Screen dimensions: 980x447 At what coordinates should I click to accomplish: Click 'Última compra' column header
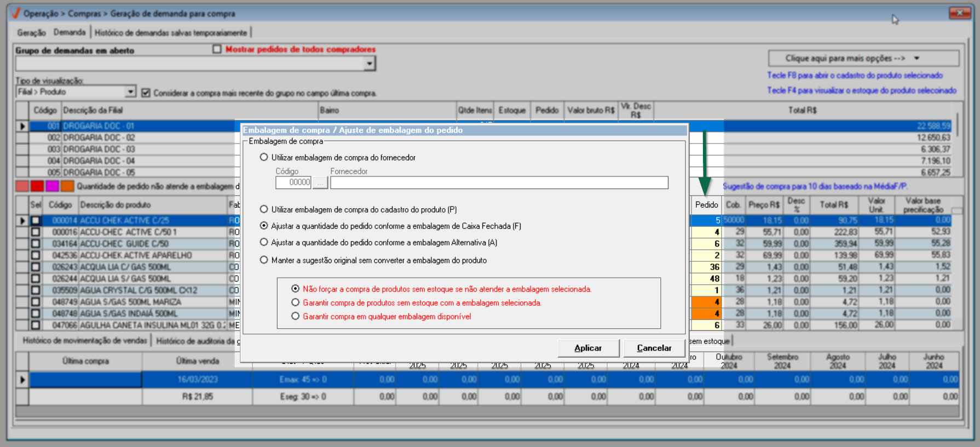click(85, 361)
